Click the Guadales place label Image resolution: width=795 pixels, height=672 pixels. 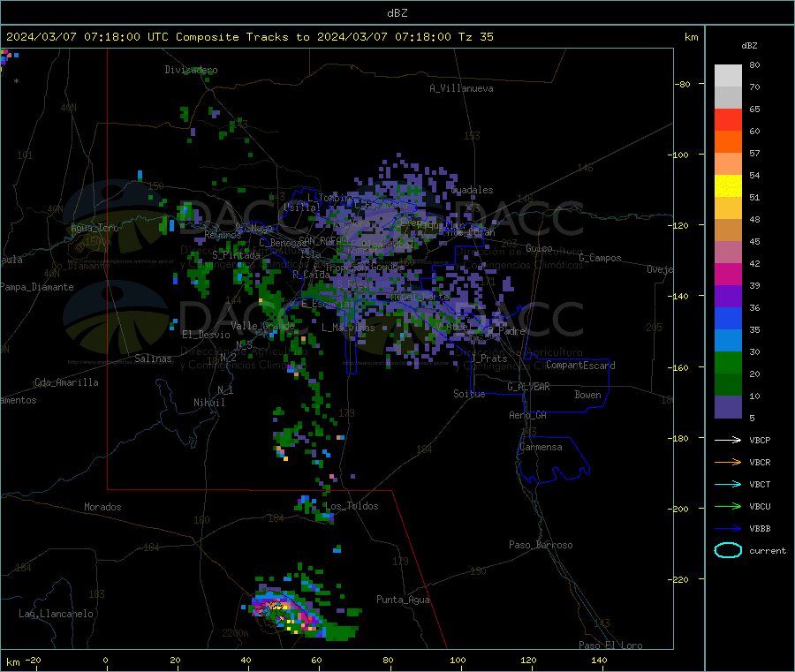point(472,190)
